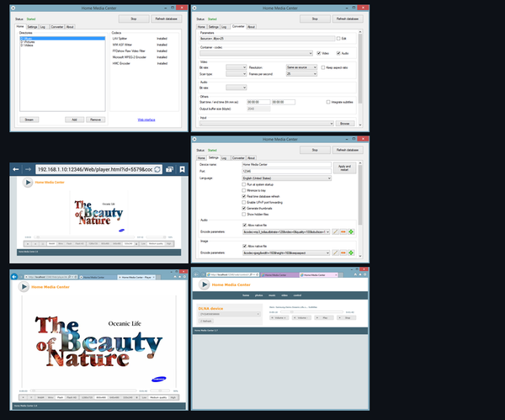Viewport: 505px width, 420px height.
Task: Open music in web navigation bar
Action: 272,295
